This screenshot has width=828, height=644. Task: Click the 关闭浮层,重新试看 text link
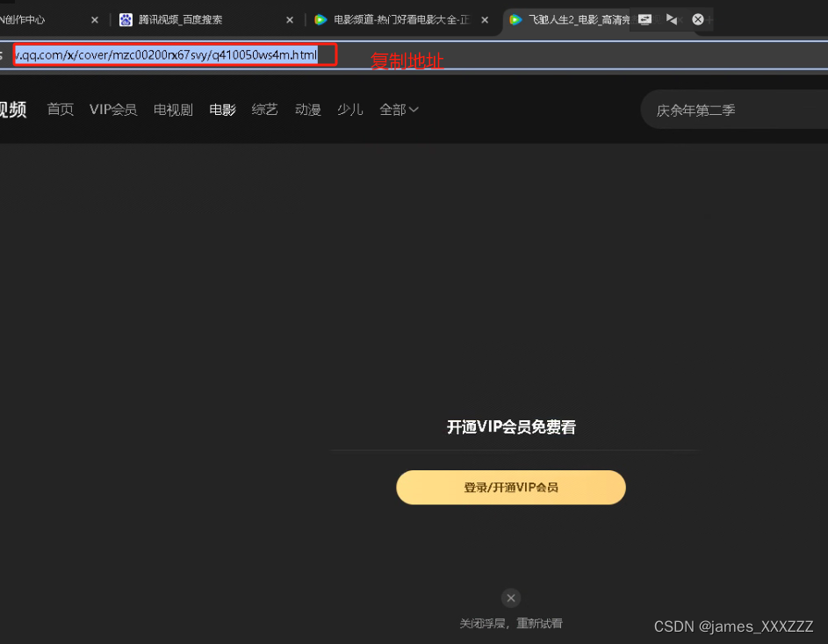point(511,624)
